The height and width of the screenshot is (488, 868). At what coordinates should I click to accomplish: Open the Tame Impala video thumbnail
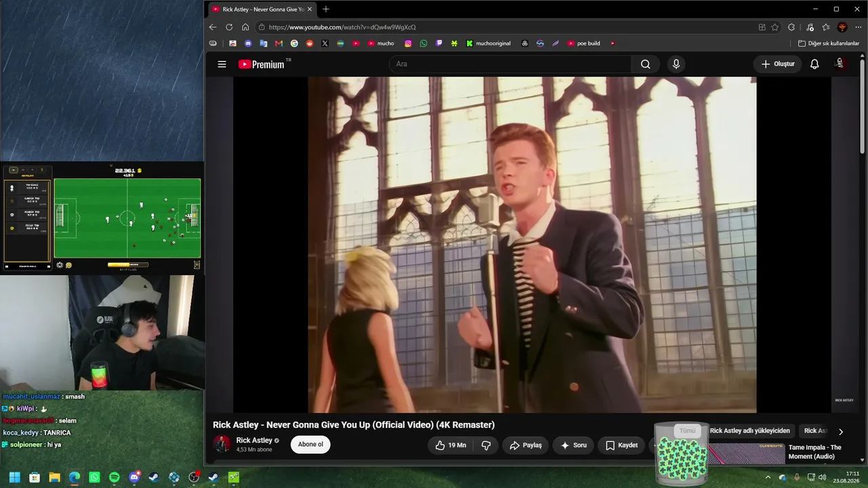[x=746, y=453]
